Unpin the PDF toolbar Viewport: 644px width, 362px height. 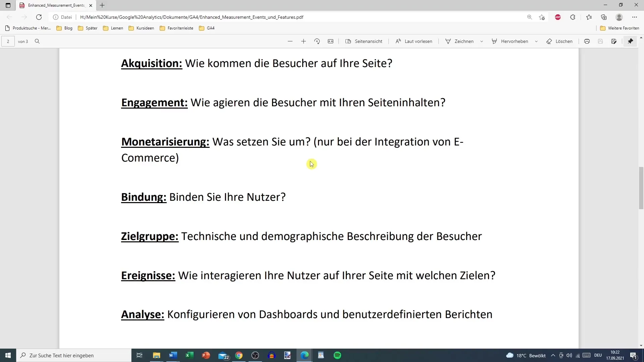point(631,41)
